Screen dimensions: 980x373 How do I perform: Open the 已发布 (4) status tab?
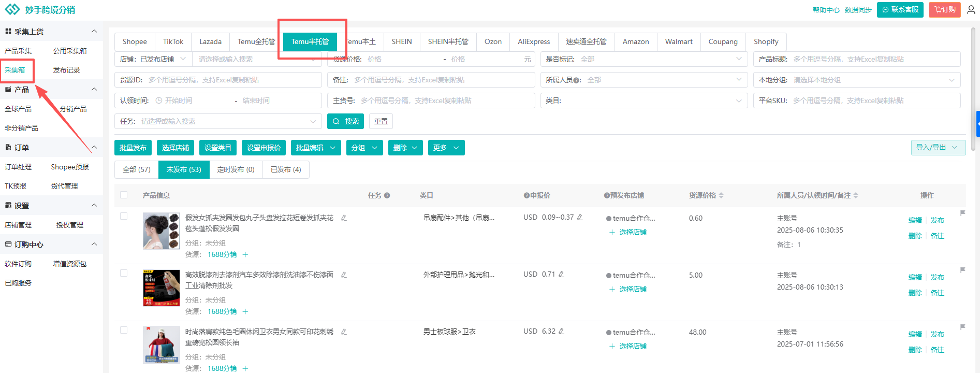pos(286,169)
